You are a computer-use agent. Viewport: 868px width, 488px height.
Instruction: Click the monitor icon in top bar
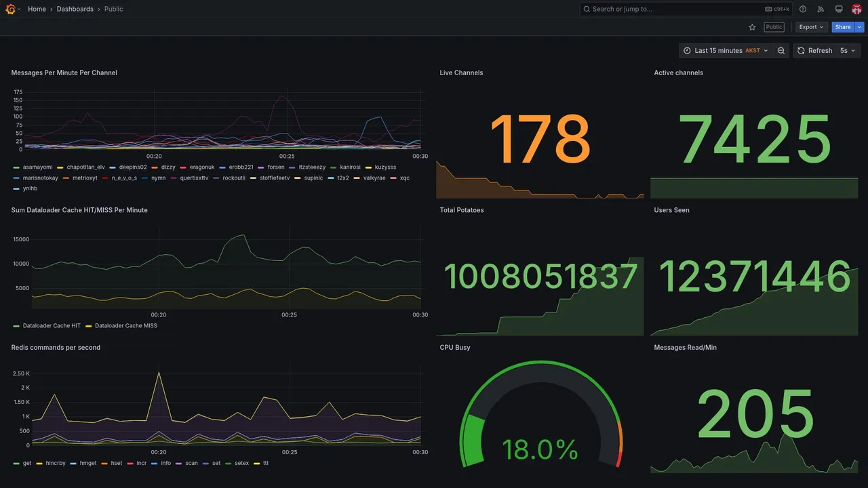[839, 9]
